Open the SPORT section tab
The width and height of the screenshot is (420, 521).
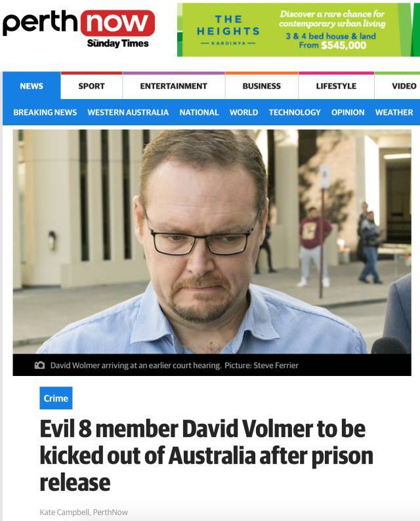(91, 86)
